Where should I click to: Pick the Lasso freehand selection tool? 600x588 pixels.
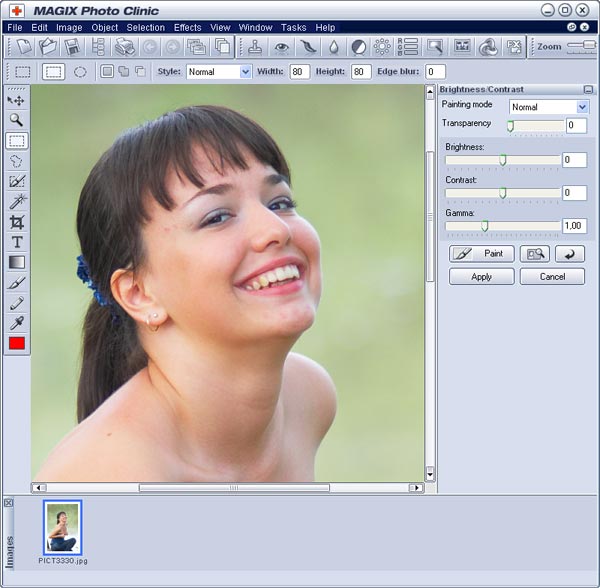click(17, 161)
